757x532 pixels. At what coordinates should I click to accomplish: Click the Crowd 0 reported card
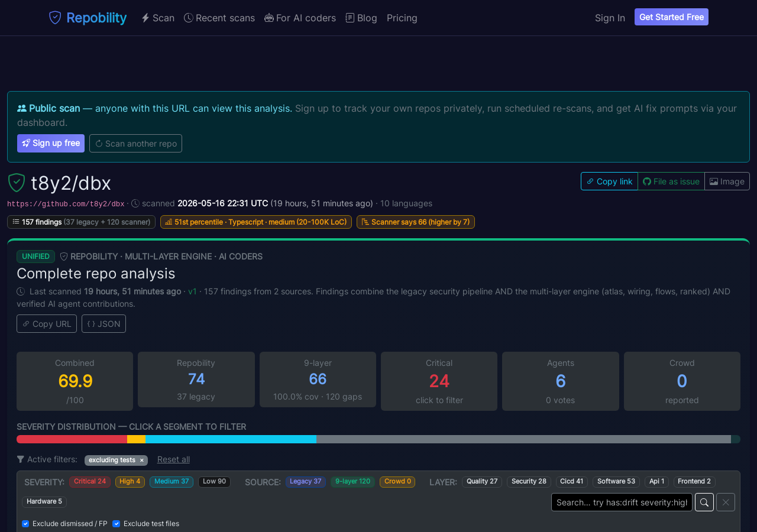pos(682,381)
